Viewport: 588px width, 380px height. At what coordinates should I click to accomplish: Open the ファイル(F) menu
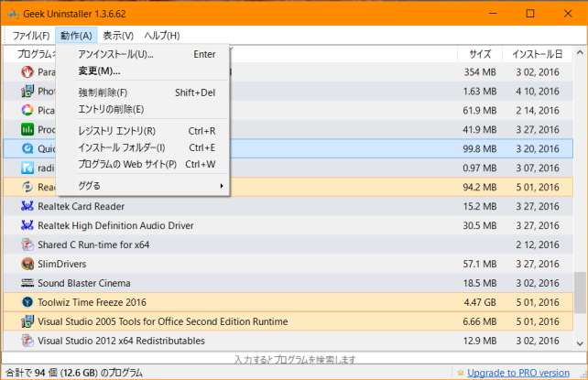[x=31, y=36]
